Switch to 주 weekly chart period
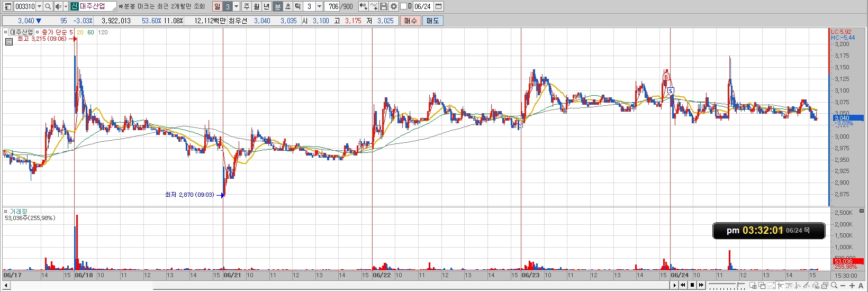 247,6
